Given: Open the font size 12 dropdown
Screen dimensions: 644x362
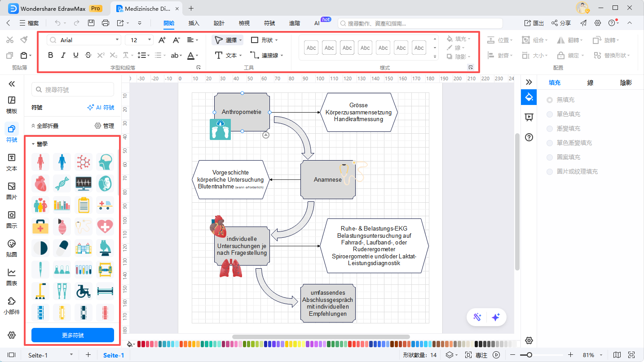Looking at the screenshot, I should [x=140, y=40].
